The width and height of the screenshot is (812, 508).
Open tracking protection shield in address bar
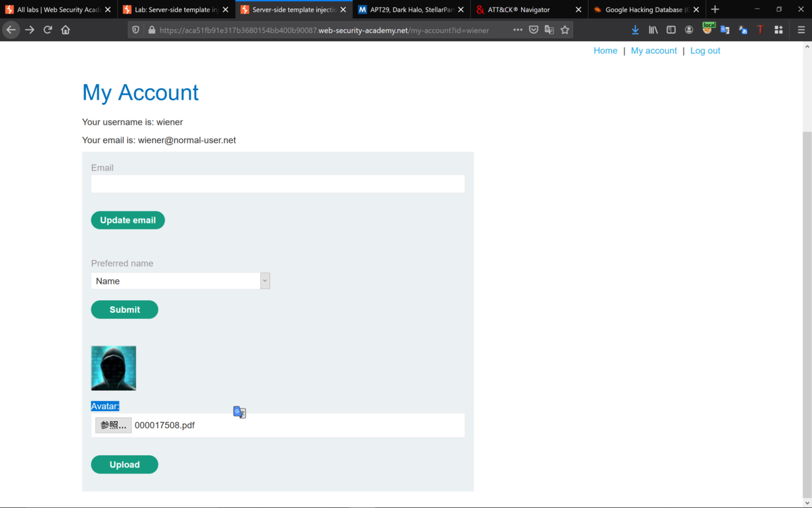tap(136, 30)
